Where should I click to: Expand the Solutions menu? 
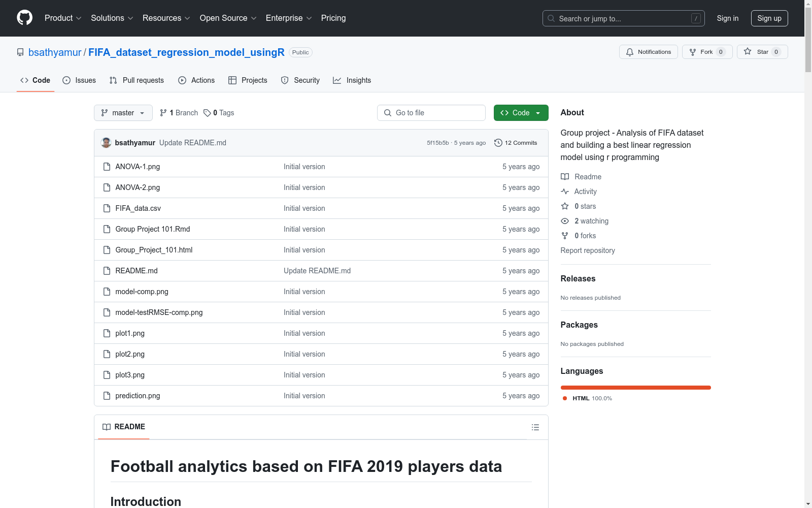112,18
